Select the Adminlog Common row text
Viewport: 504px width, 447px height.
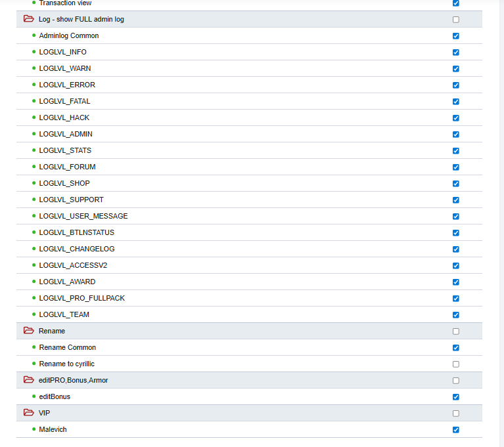tap(69, 35)
